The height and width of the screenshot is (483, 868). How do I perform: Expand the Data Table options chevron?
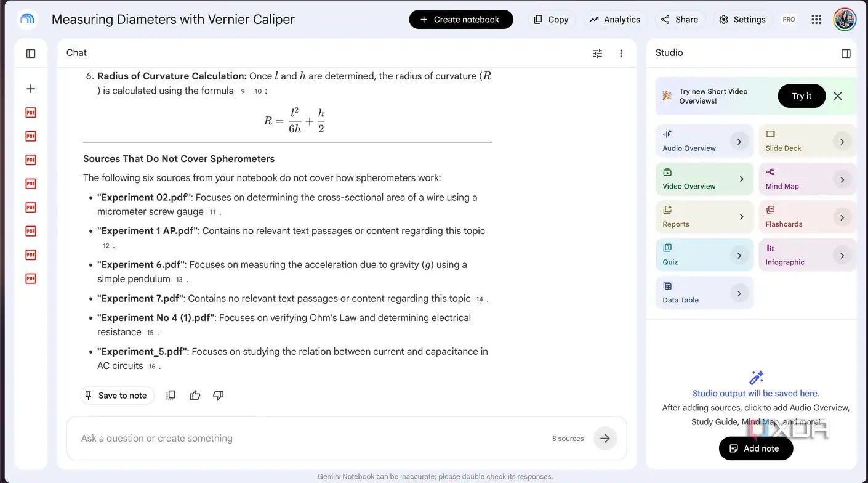click(x=739, y=294)
